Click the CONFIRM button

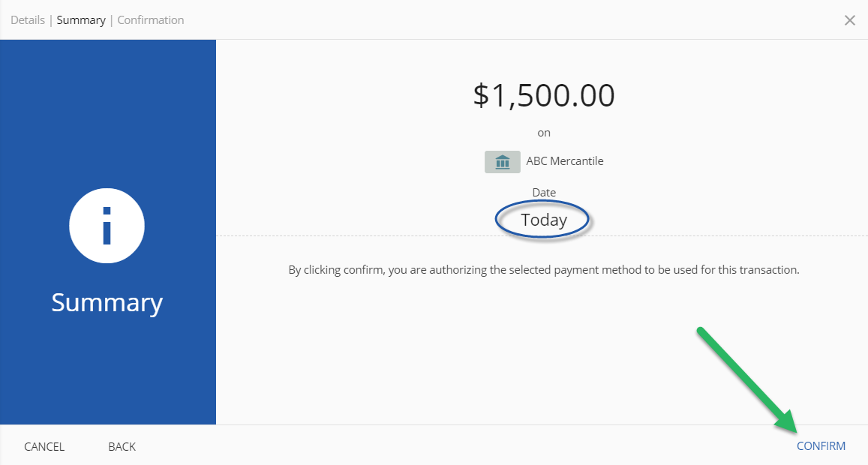point(821,446)
